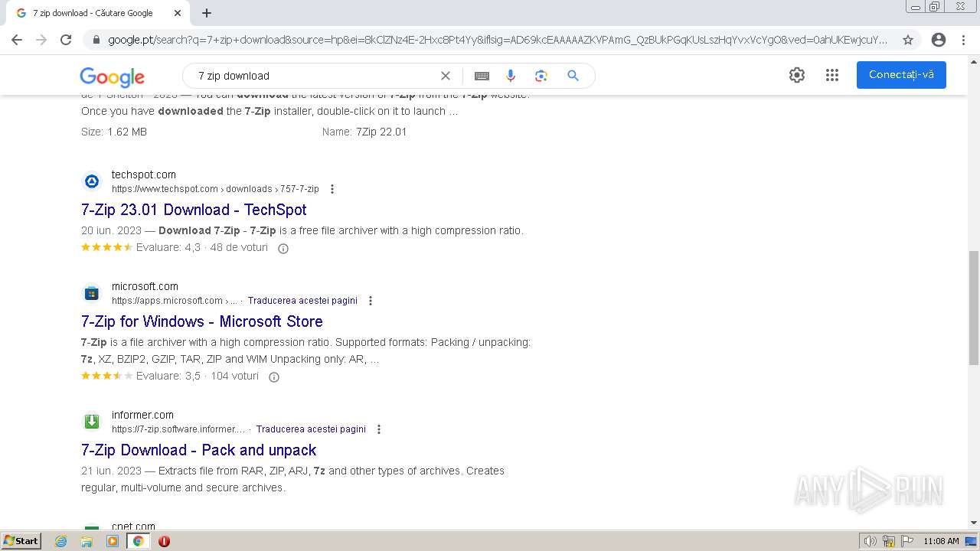
Task: Open the Google apps grid
Action: click(x=832, y=75)
